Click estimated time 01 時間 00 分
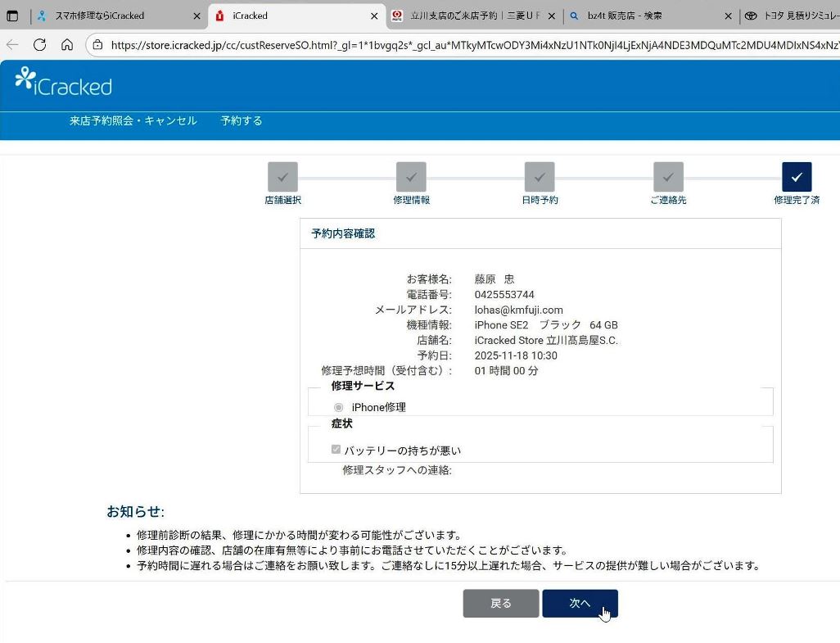 pyautogui.click(x=506, y=371)
